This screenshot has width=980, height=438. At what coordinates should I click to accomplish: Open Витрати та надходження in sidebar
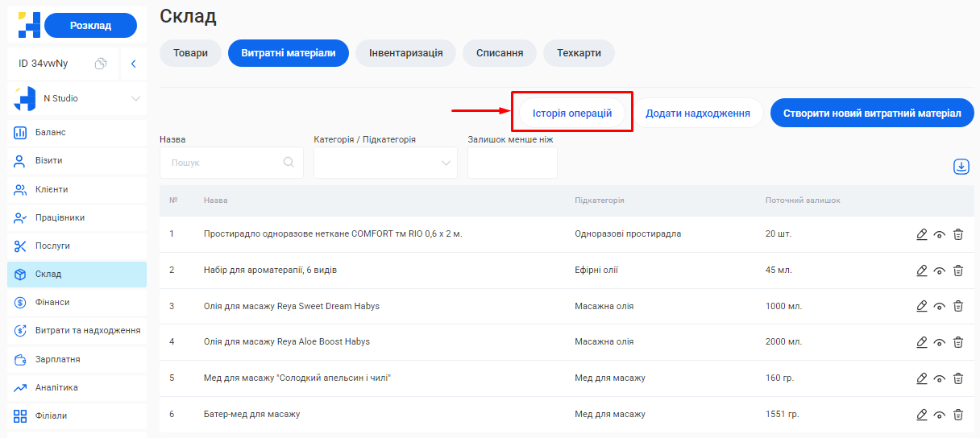[77, 331]
